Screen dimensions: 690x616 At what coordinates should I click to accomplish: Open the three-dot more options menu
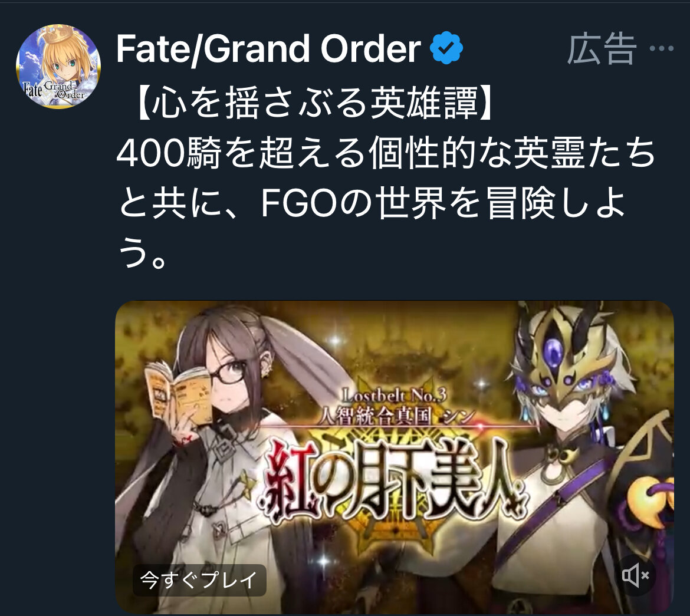click(x=661, y=48)
